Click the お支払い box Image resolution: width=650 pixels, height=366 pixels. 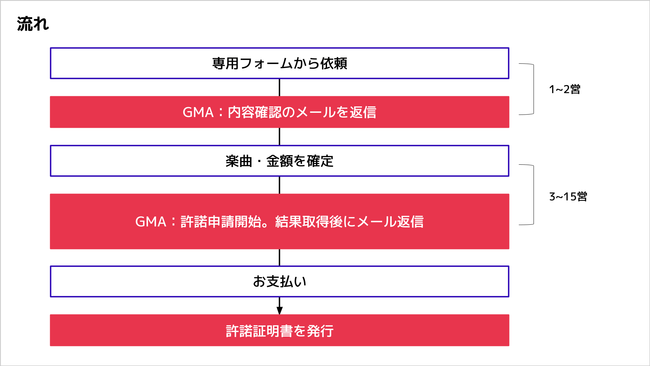(279, 281)
